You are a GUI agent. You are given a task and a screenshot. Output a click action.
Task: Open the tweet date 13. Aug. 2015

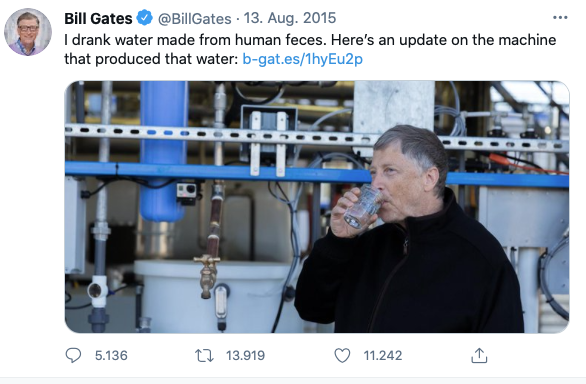pyautogui.click(x=290, y=18)
